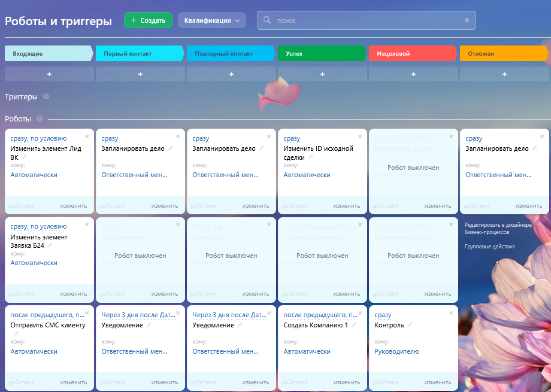Click the Руководителю recipient link on the Контроль robot

tap(396, 351)
